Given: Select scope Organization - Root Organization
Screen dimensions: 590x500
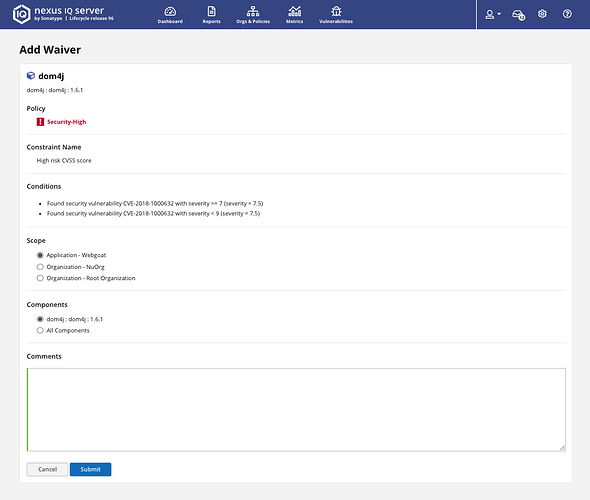Looking at the screenshot, I should [x=40, y=278].
